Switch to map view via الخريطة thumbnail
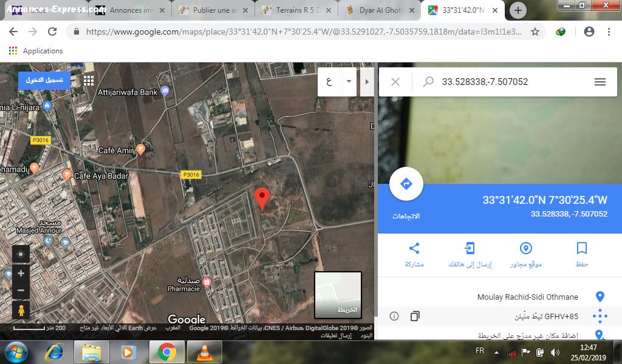Image resolution: width=622 pixels, height=364 pixels. click(x=338, y=295)
